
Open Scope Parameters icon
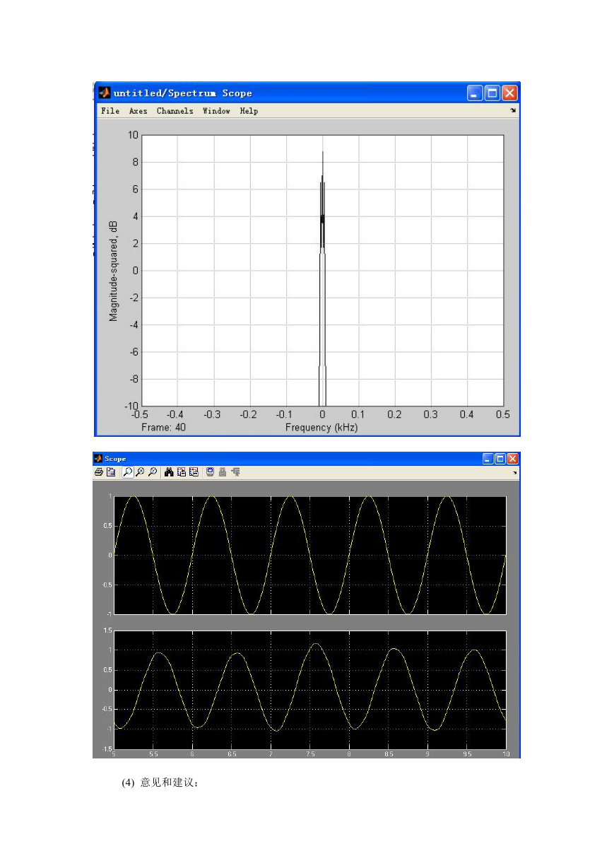(x=110, y=472)
